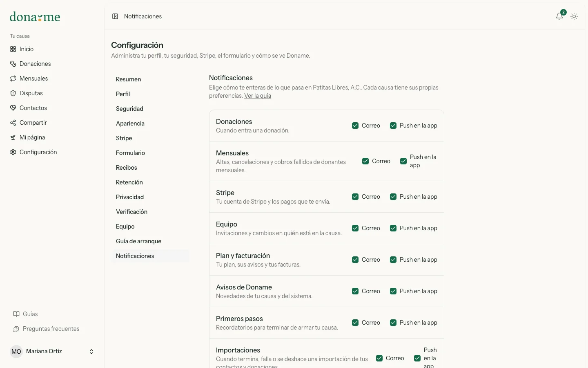Click the Configuración gear icon
Image resolution: width=588 pixels, height=368 pixels.
13,152
